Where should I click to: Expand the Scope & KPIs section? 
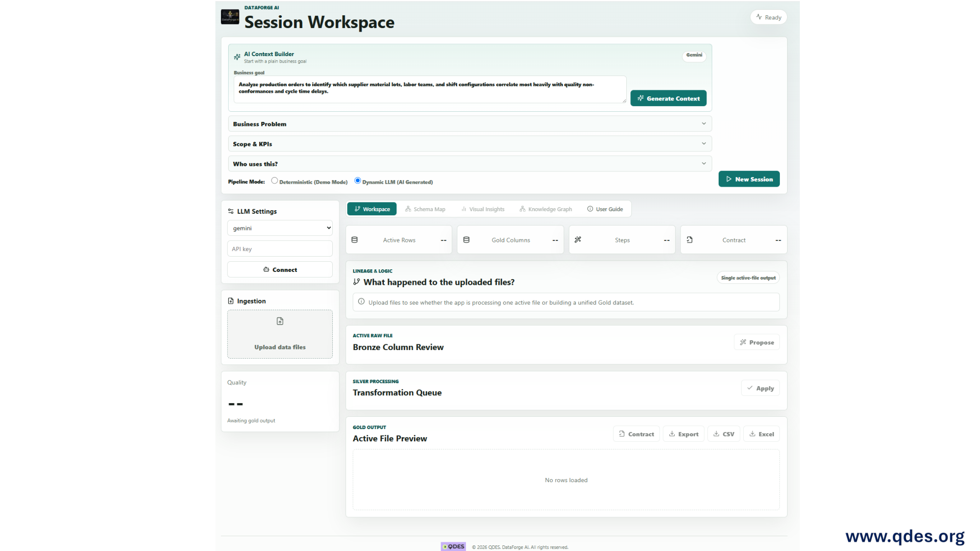coord(470,144)
